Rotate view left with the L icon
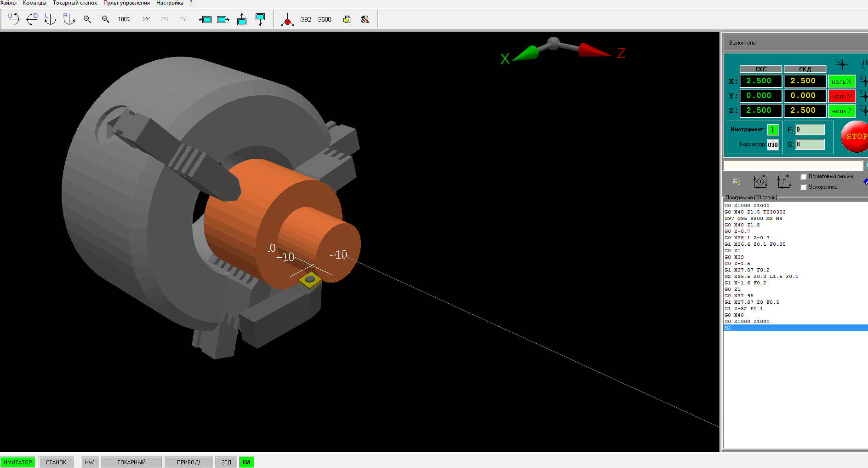868x468 pixels. click(x=50, y=19)
